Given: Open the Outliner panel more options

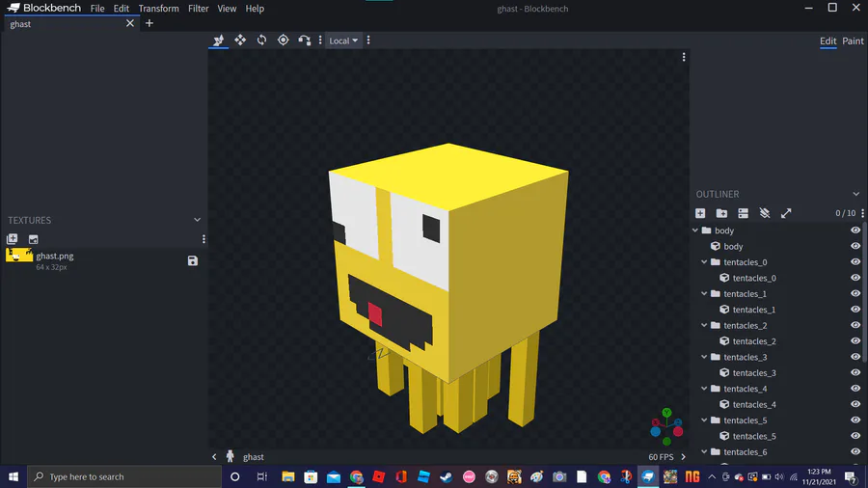Looking at the screenshot, I should pyautogui.click(x=862, y=213).
